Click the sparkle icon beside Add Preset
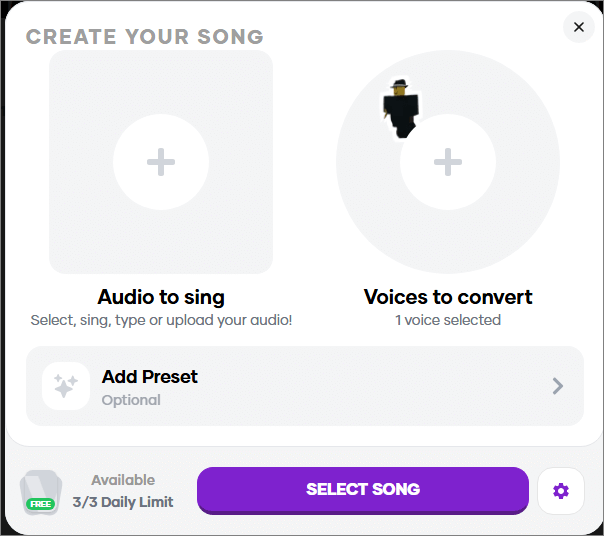 click(x=66, y=386)
